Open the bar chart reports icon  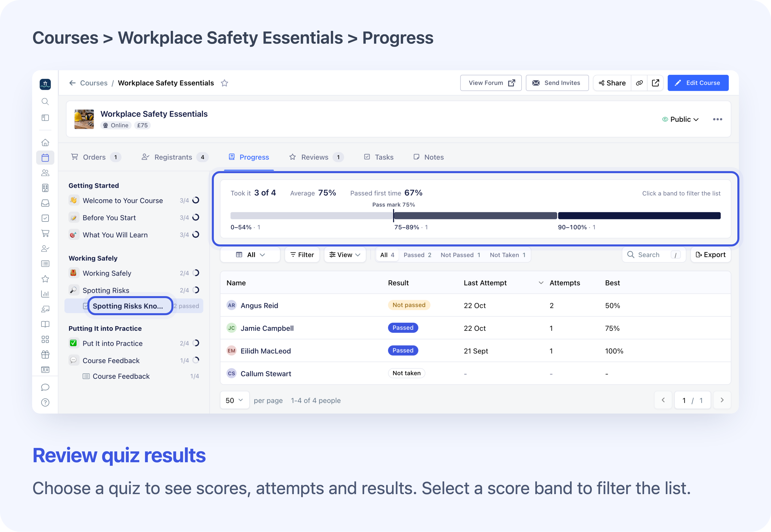[x=45, y=294]
